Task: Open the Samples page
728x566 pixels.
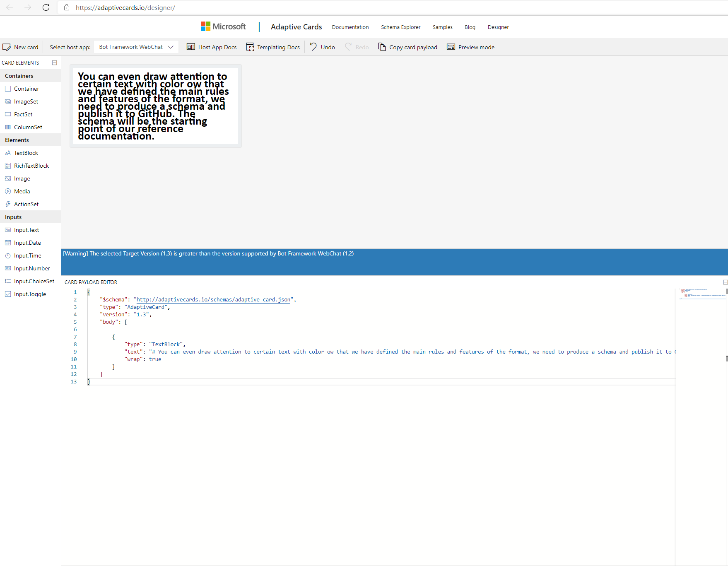Action: click(x=442, y=27)
